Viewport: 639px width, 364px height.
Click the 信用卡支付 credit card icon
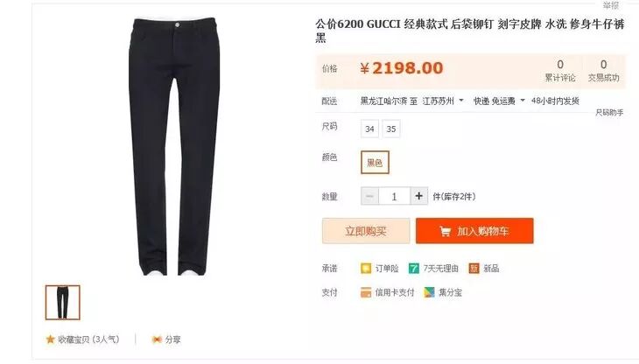(366, 292)
